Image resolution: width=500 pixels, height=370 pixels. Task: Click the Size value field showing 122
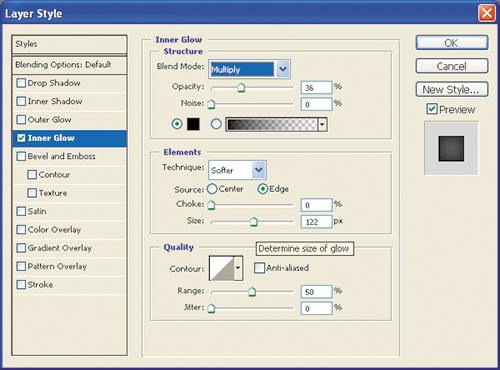point(316,222)
